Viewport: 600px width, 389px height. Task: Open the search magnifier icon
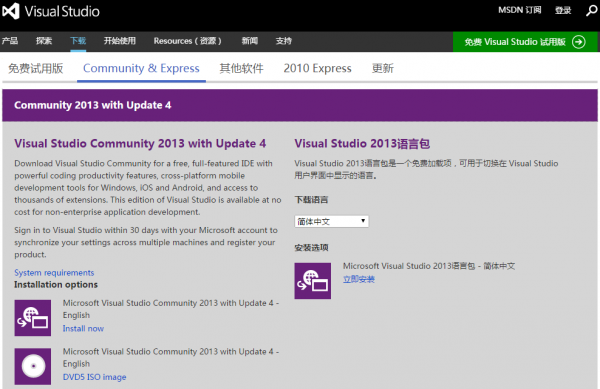pos(591,11)
